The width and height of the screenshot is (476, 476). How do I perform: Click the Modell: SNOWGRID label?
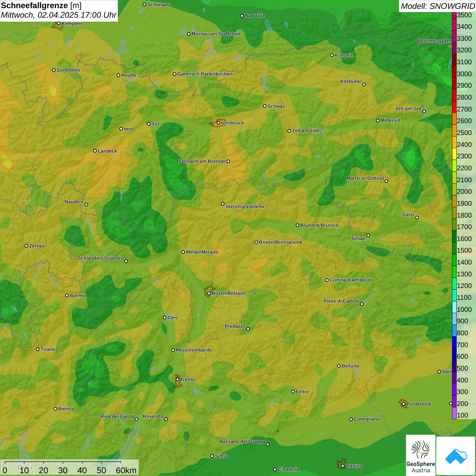[x=437, y=6]
